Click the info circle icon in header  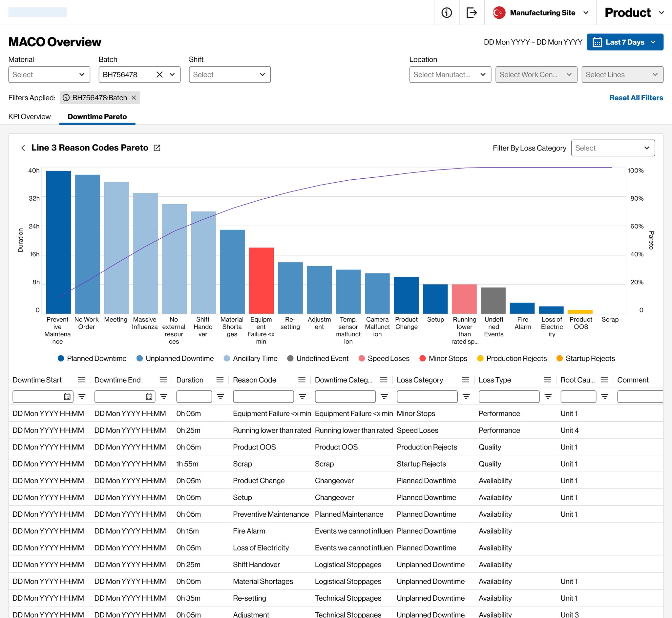point(447,13)
